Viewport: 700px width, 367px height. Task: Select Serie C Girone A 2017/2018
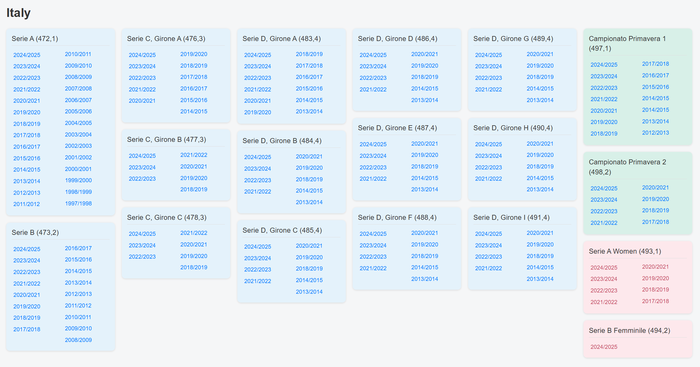click(x=194, y=77)
